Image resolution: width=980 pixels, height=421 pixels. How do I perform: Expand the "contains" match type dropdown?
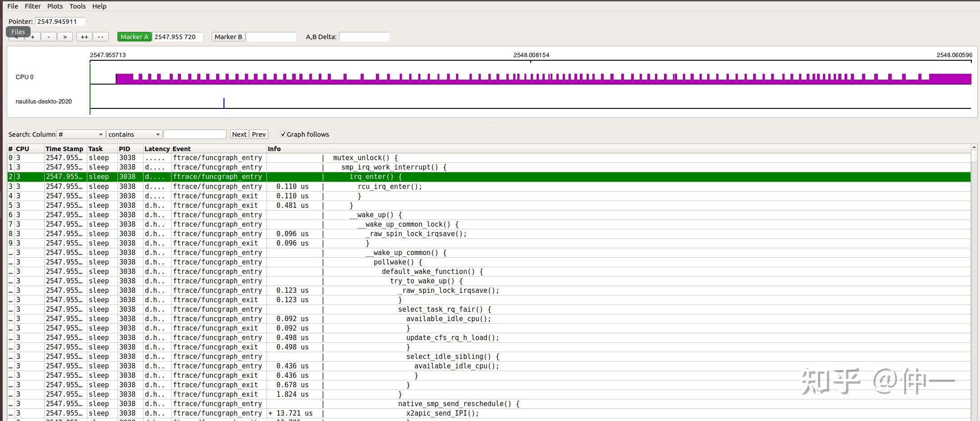point(134,134)
